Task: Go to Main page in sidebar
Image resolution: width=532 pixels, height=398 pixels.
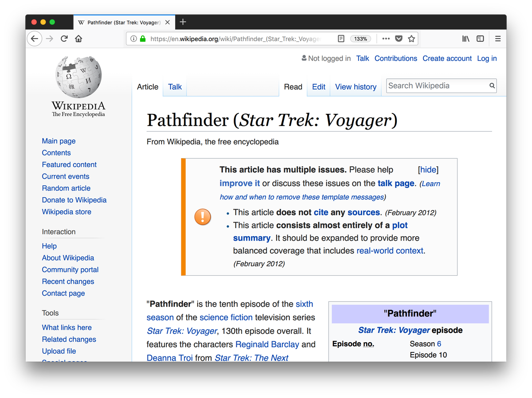Action: pos(59,141)
